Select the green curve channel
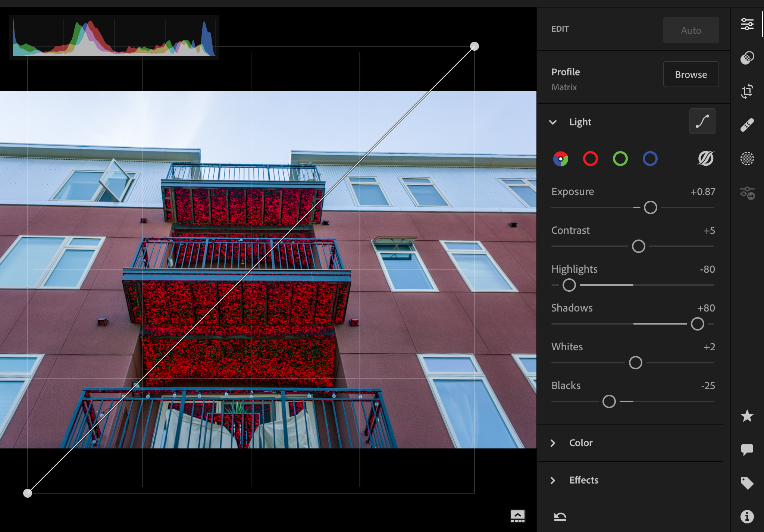The width and height of the screenshot is (764, 532). pyautogui.click(x=620, y=159)
